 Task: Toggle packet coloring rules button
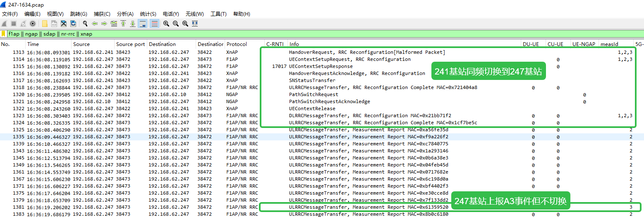tap(154, 24)
